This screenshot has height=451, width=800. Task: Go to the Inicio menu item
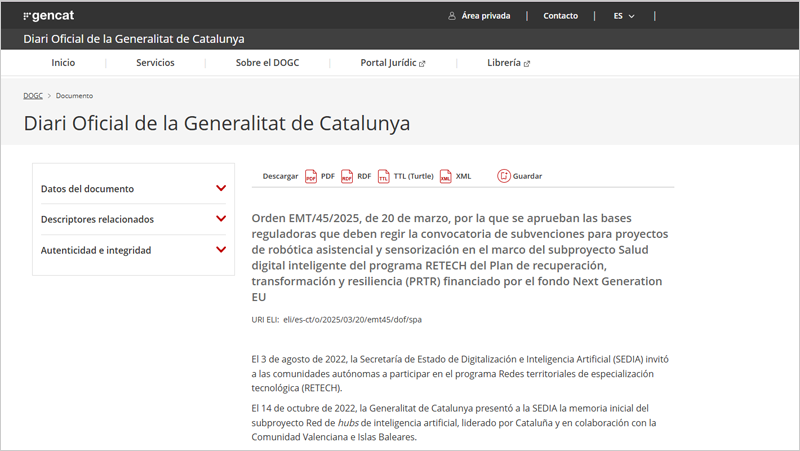[63, 62]
